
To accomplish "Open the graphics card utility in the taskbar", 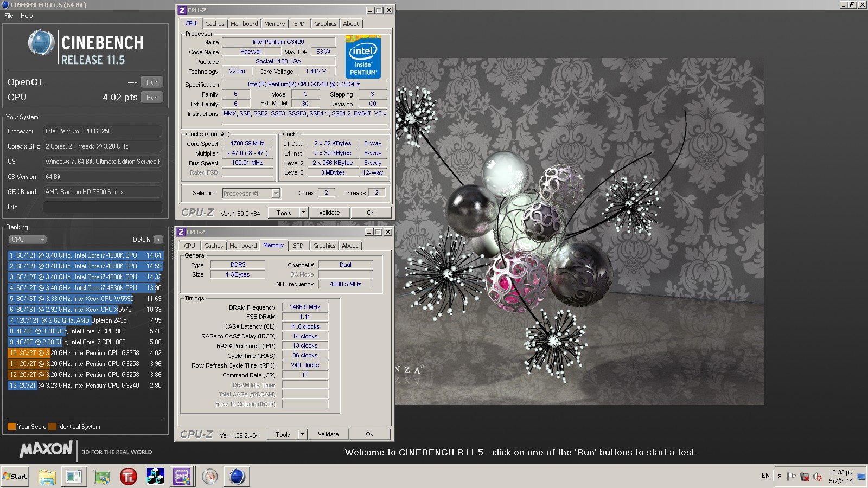I will 101,477.
